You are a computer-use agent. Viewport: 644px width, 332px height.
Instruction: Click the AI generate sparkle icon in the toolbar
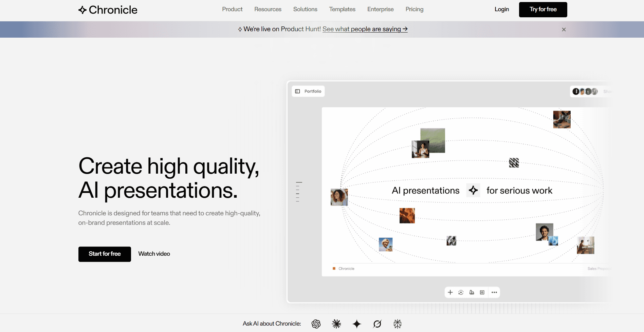click(x=461, y=292)
